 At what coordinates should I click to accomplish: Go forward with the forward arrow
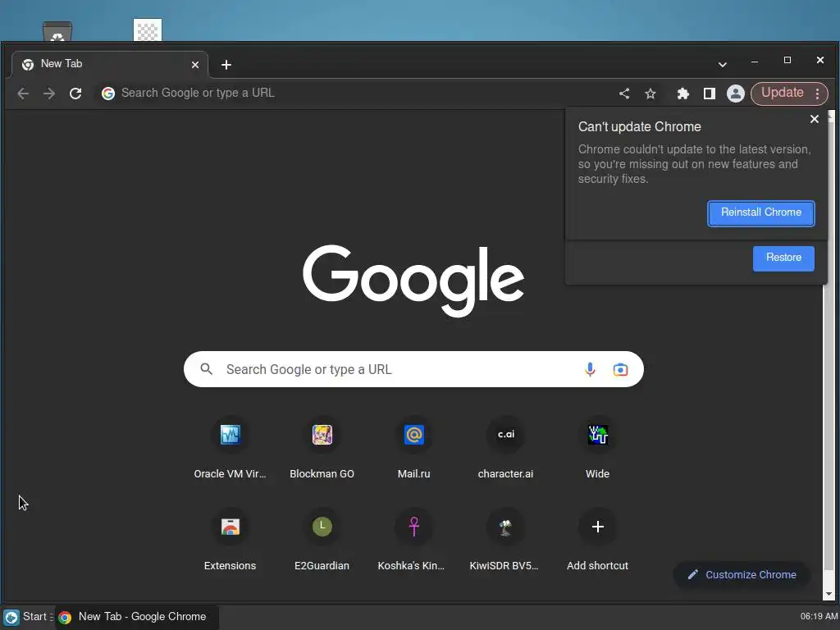coord(49,94)
